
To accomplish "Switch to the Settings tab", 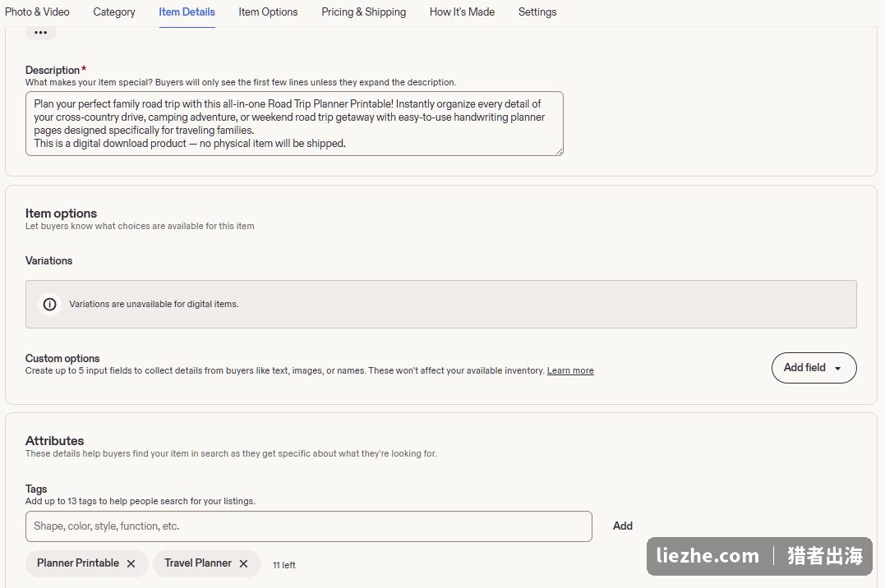I will point(537,11).
